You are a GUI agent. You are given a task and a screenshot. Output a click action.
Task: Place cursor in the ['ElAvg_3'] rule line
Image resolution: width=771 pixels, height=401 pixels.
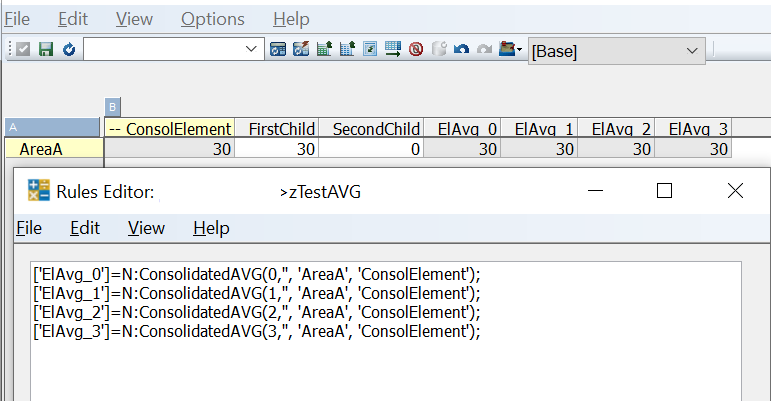coord(257,332)
